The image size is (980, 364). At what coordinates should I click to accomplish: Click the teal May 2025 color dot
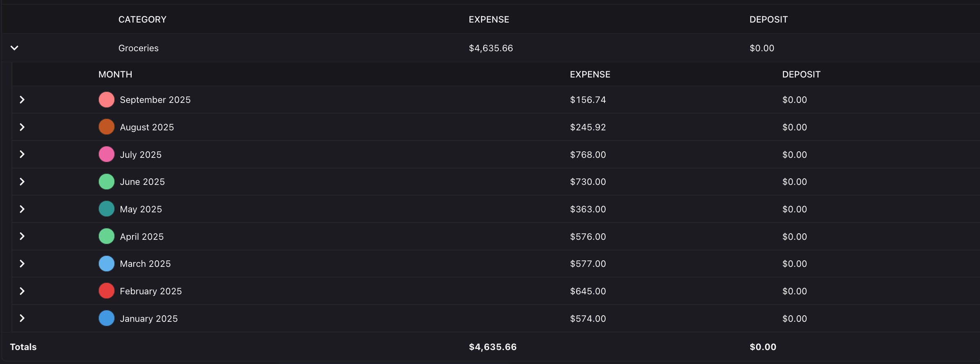[107, 209]
